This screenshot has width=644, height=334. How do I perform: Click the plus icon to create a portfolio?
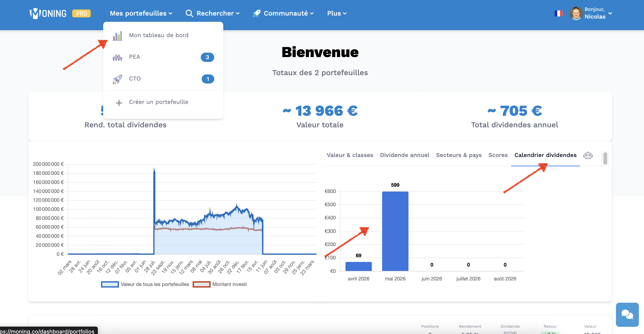point(119,103)
